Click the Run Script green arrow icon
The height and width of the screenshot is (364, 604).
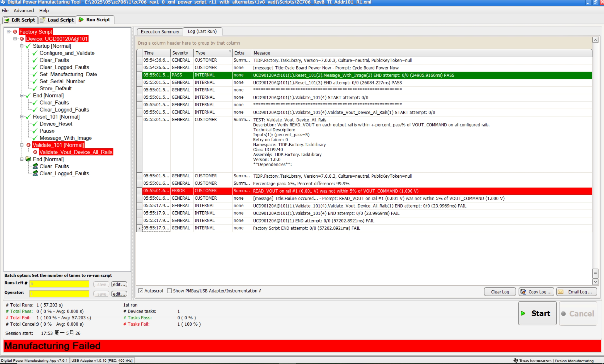click(x=81, y=20)
